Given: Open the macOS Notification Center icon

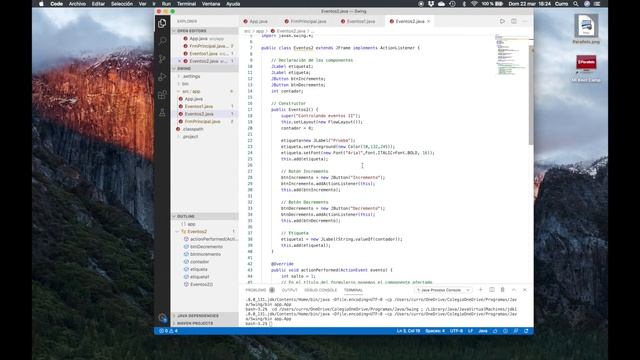Looking at the screenshot, I should (597, 4).
